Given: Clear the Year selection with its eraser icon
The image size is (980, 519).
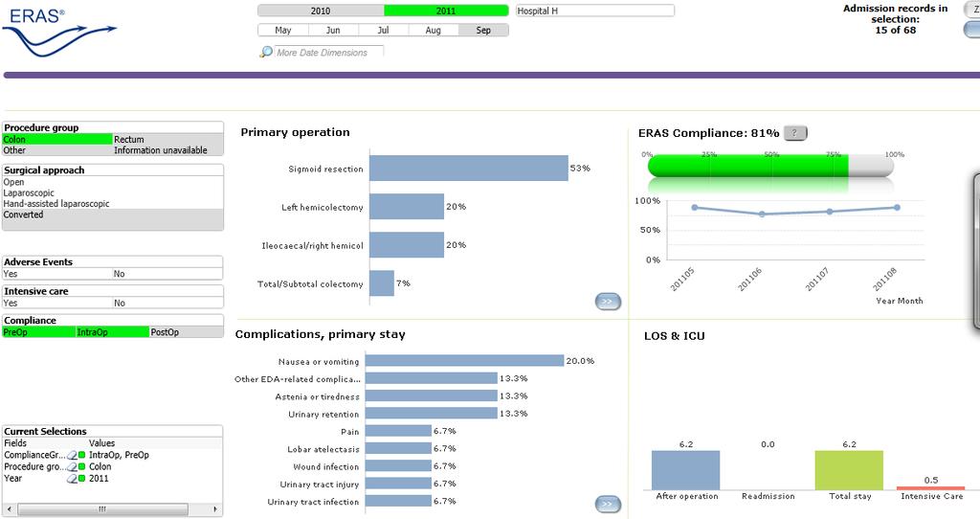Looking at the screenshot, I should pyautogui.click(x=73, y=479).
